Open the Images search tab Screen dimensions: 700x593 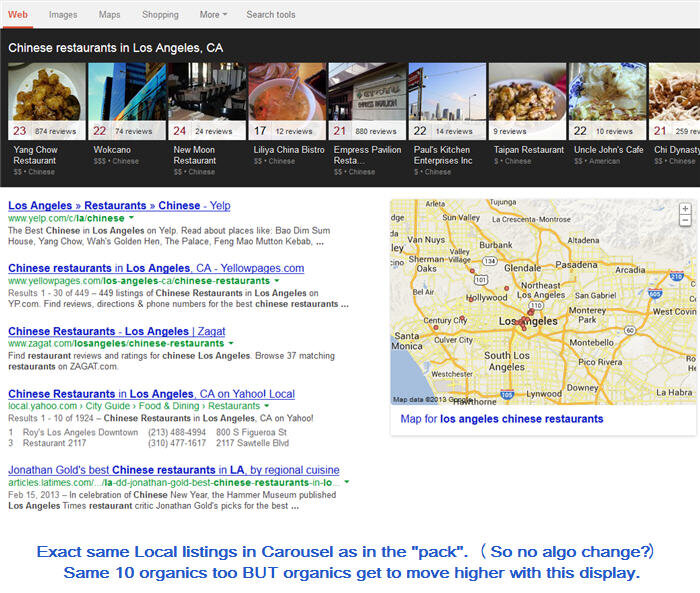click(x=63, y=15)
